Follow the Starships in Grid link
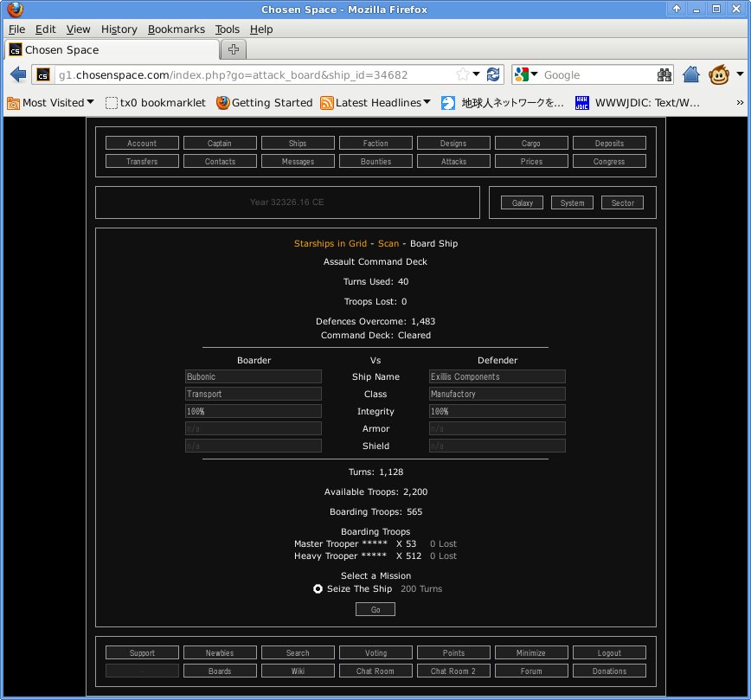Viewport: 751px width, 700px height. [x=330, y=243]
